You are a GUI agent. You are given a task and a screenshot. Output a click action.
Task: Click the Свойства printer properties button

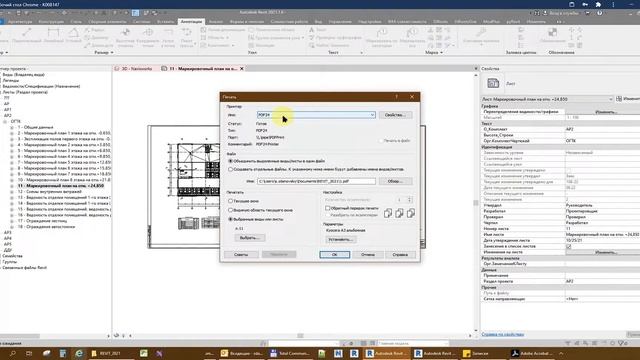tap(395, 115)
